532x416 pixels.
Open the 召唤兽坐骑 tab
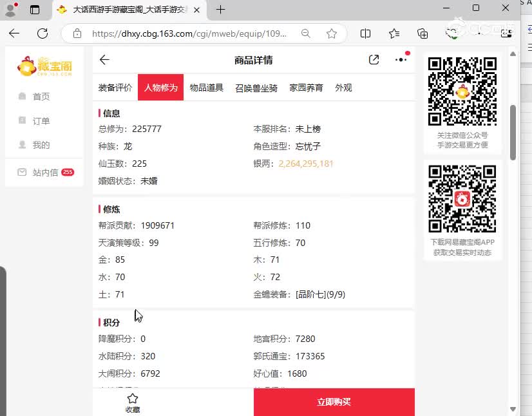point(256,88)
